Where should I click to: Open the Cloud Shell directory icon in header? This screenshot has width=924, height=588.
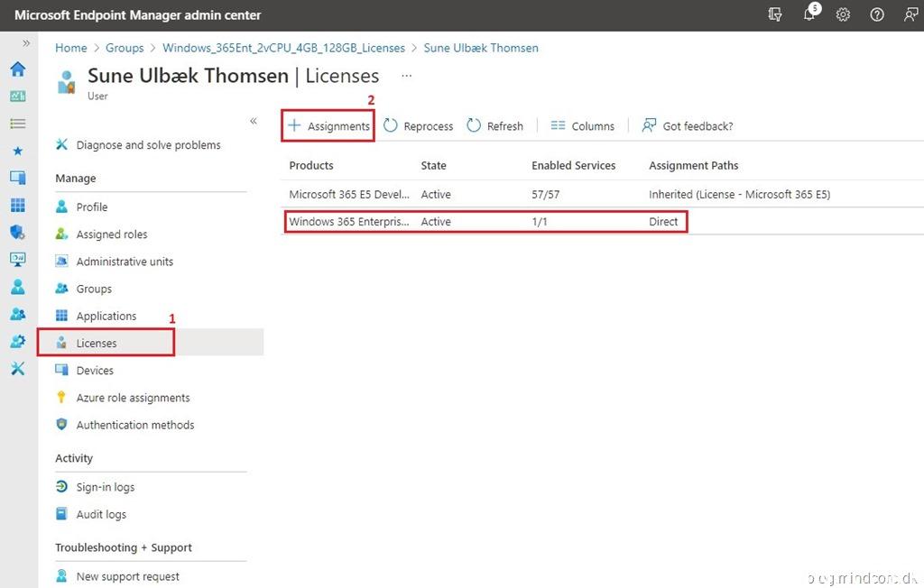[x=775, y=15]
